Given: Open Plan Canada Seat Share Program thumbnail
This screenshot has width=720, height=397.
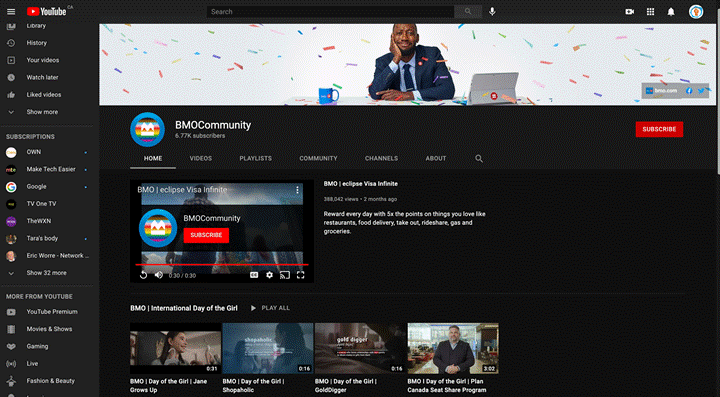Looking at the screenshot, I should (453, 348).
